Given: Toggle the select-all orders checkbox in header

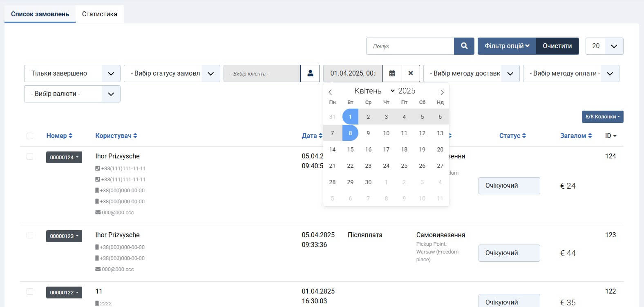Looking at the screenshot, I should coord(30,136).
